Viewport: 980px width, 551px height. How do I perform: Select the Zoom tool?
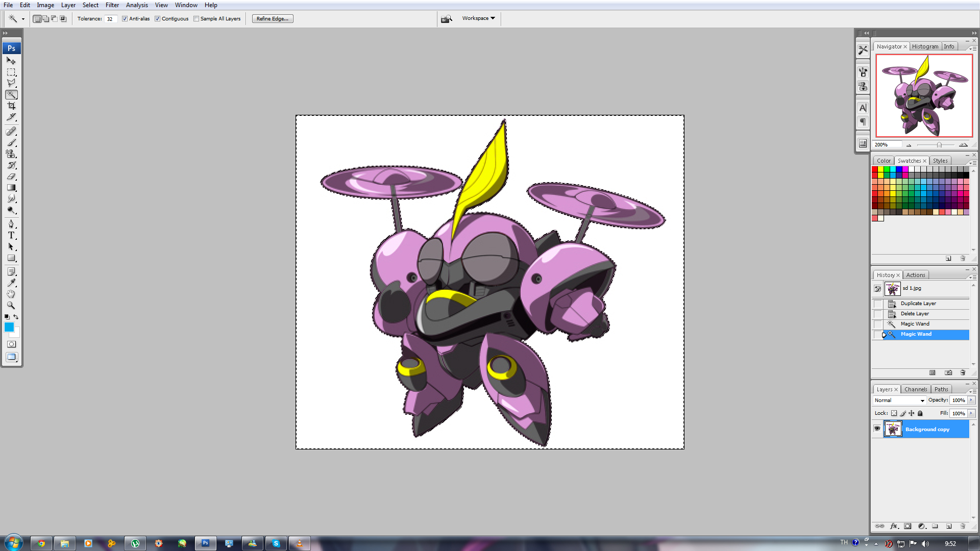pyautogui.click(x=11, y=305)
